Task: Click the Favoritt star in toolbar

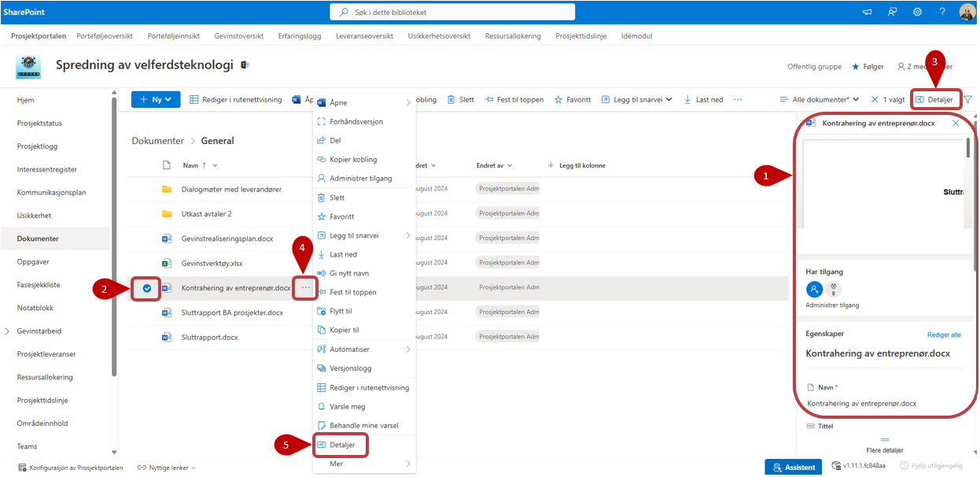Action: click(x=573, y=100)
